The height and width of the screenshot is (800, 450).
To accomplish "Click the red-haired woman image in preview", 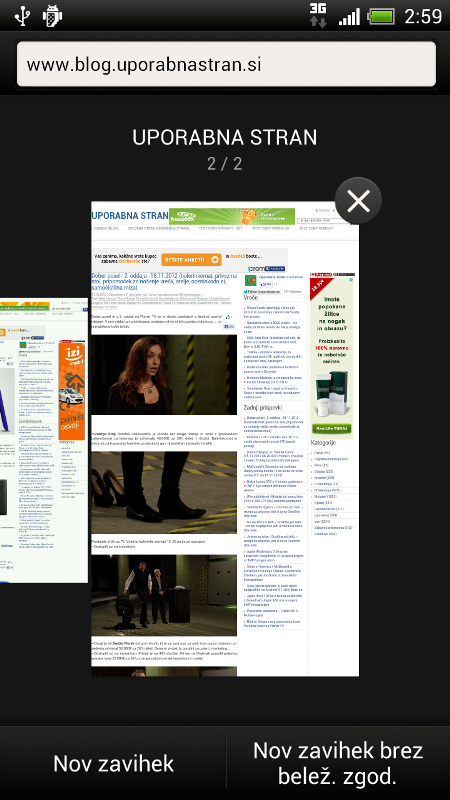I will [x=164, y=374].
